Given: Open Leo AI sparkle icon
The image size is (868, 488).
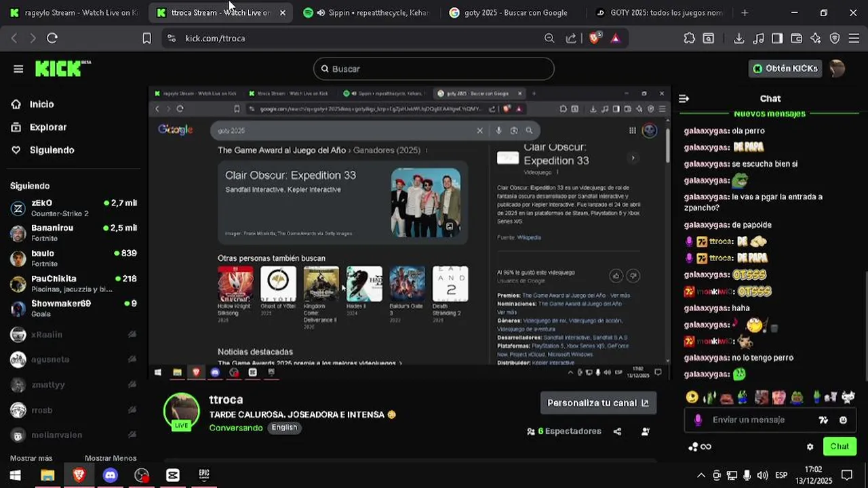Looking at the screenshot, I should [816, 39].
